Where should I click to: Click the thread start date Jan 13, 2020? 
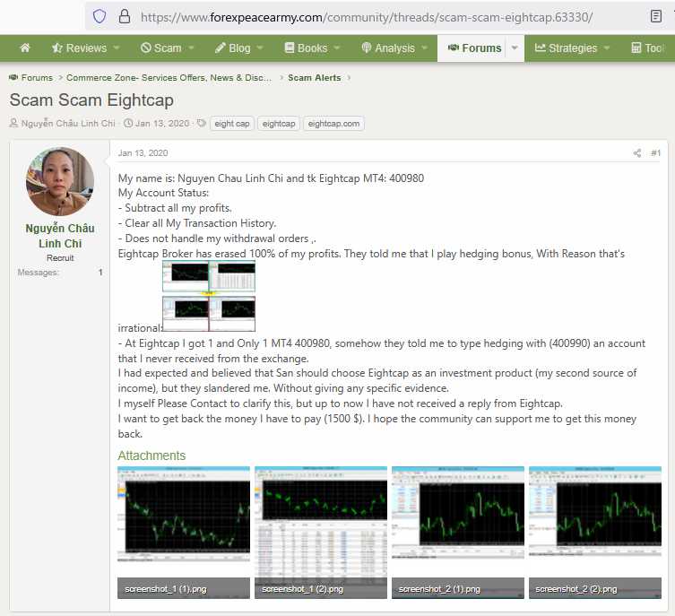point(162,124)
